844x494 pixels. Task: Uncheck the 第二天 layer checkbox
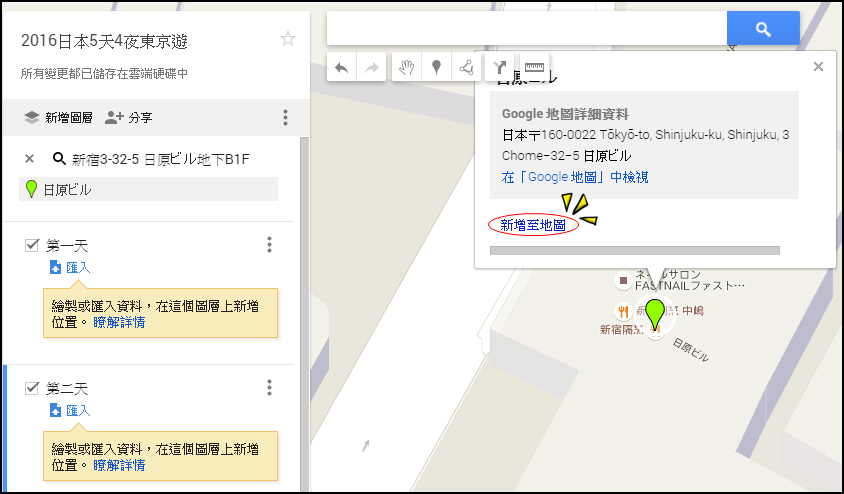[32, 388]
